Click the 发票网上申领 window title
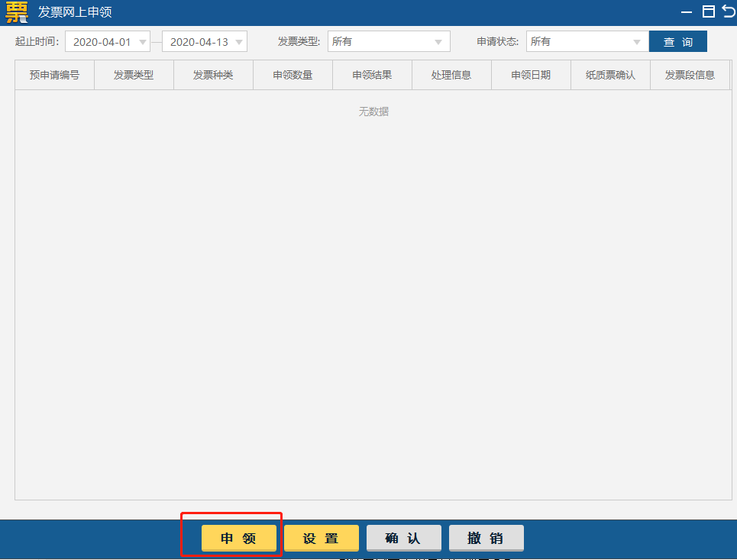The image size is (737, 560). pyautogui.click(x=75, y=11)
